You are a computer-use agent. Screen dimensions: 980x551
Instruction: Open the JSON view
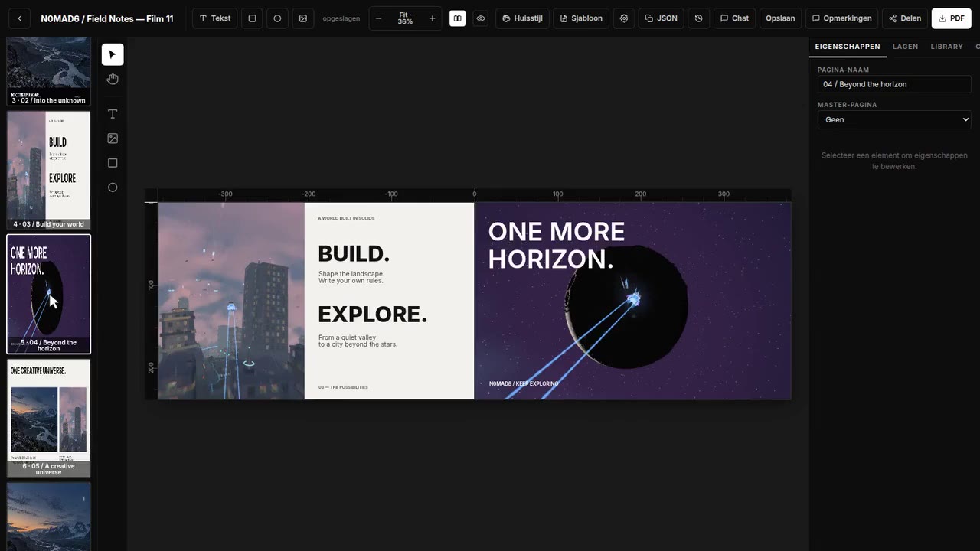click(661, 18)
